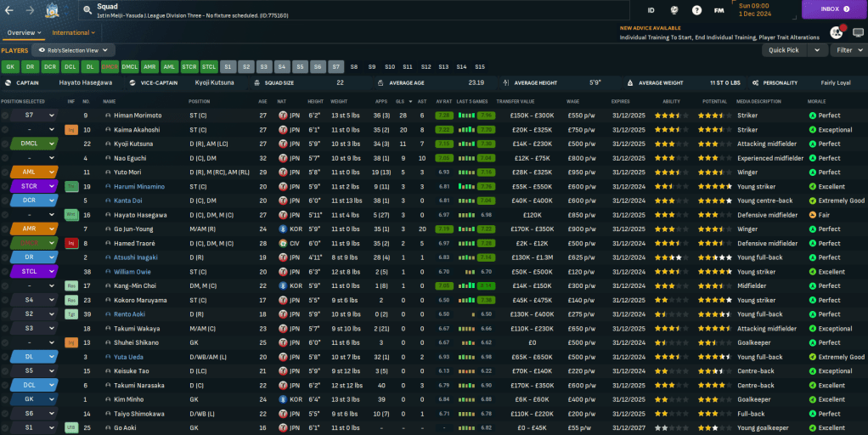Open the ID icon in top bar

pyautogui.click(x=651, y=10)
